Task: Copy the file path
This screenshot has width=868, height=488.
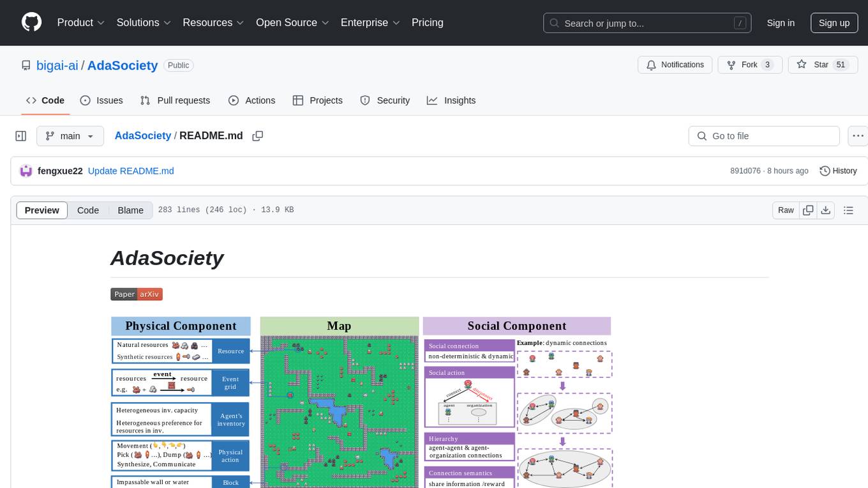Action: tap(258, 136)
